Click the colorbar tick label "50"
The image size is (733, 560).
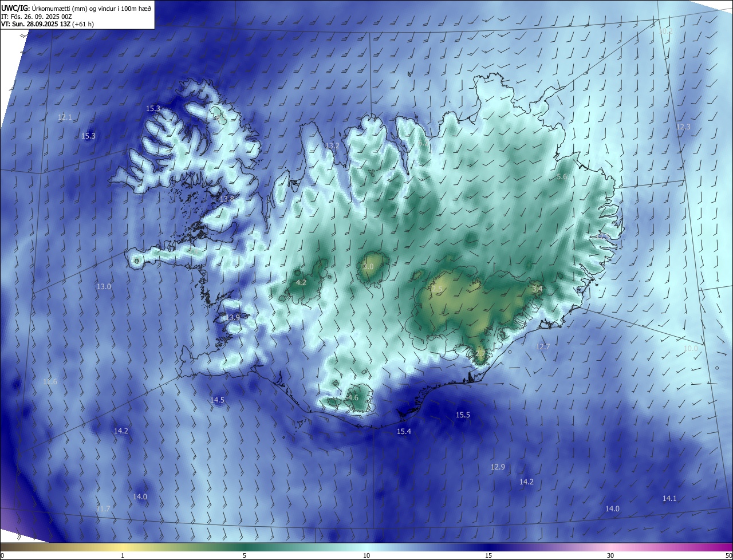[728, 555]
